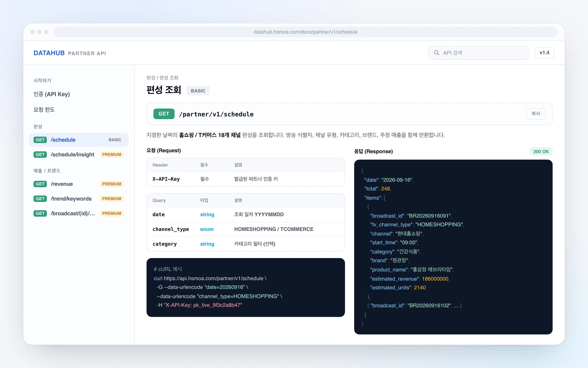Click the broadcast_id BR20260916091 value
This screenshot has width=588, height=368.
click(429, 216)
